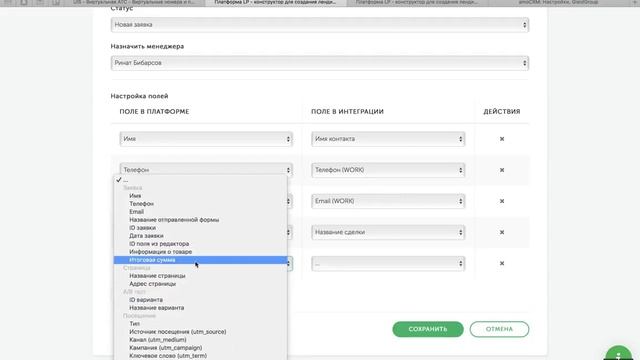Select the checked '...' option in list

coord(200,180)
